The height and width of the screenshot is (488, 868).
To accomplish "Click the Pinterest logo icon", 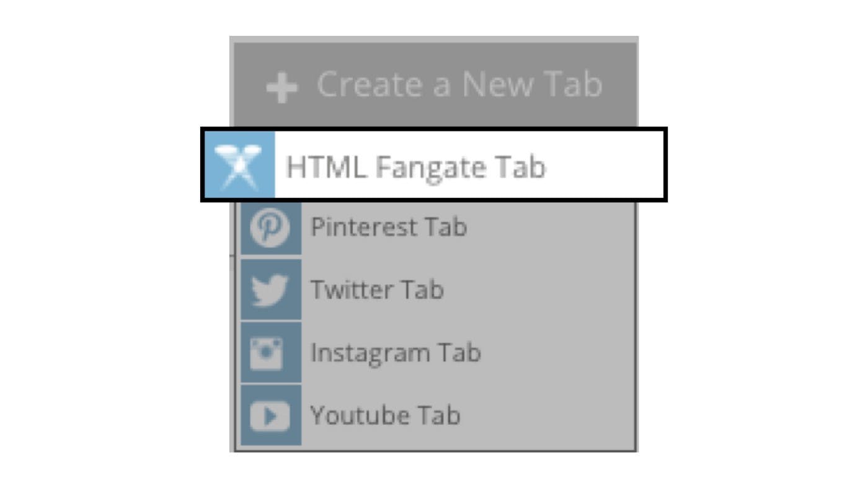I will click(x=270, y=228).
